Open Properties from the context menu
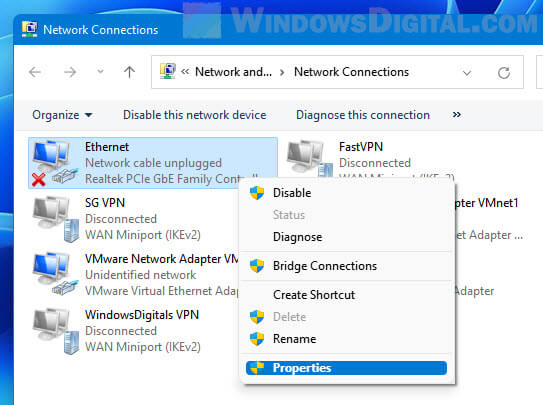 (346, 368)
